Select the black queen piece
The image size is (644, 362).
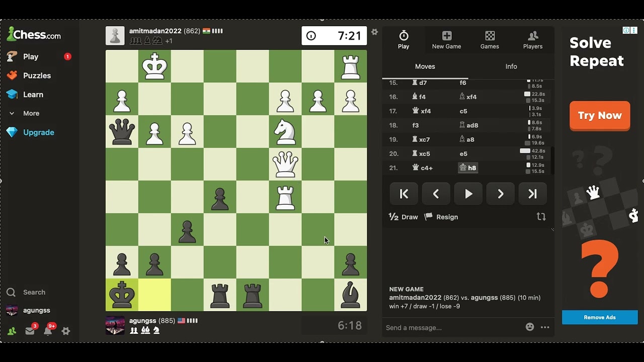point(122,131)
